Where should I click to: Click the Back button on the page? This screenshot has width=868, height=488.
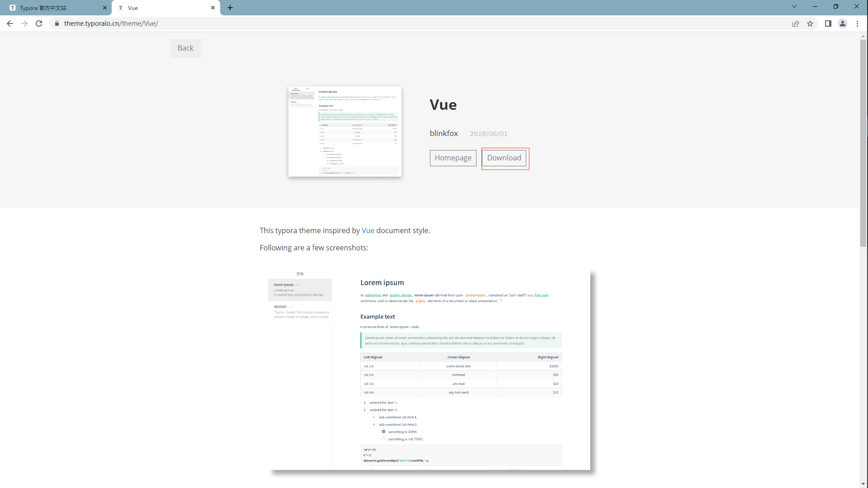click(x=185, y=48)
